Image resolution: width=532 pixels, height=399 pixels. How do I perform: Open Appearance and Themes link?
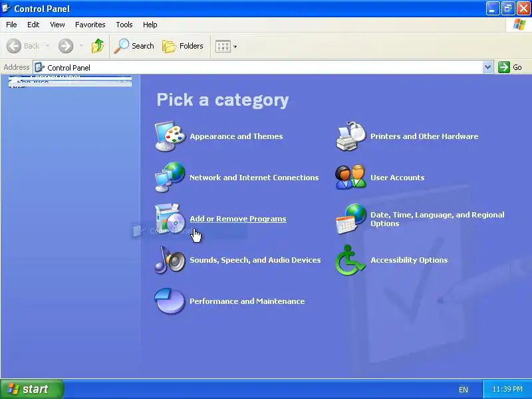point(236,136)
